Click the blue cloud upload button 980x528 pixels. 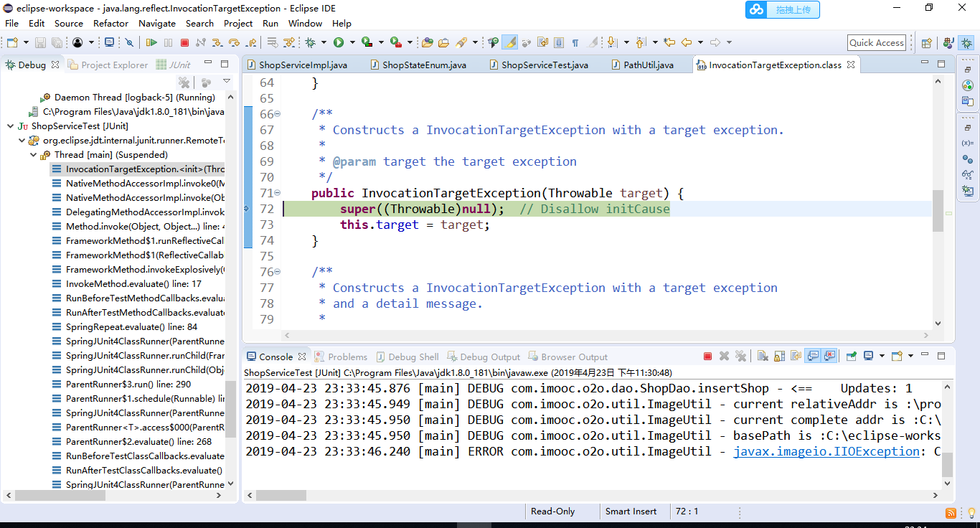pos(782,9)
